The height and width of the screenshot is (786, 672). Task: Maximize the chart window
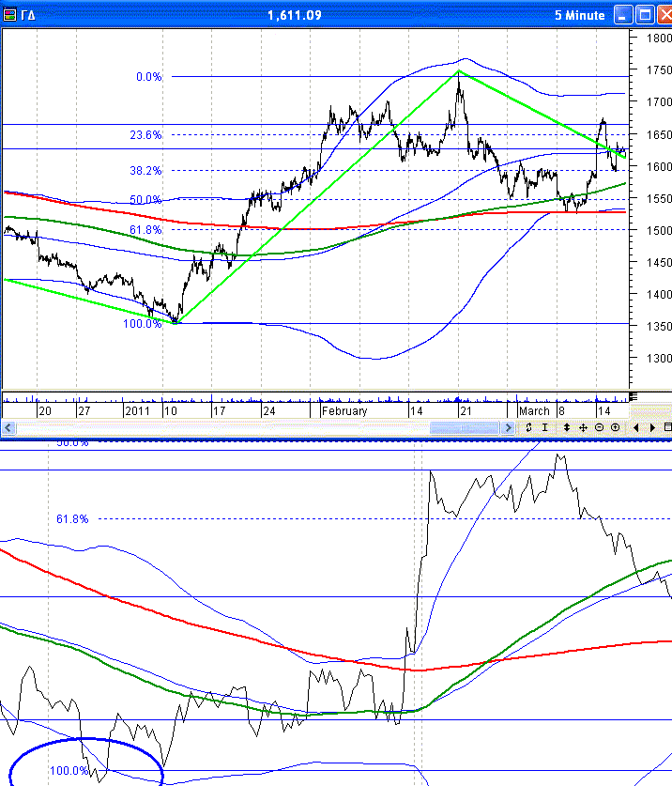tap(644, 15)
